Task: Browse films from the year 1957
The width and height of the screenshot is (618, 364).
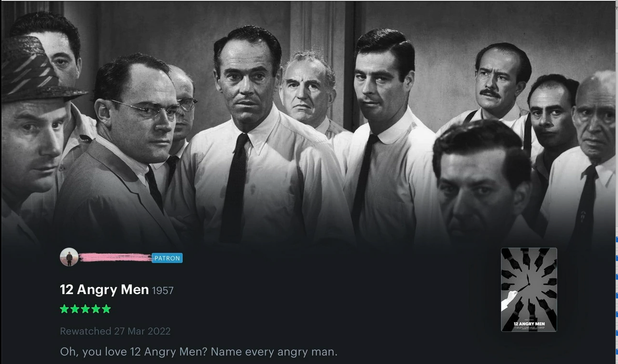Action: (163, 291)
